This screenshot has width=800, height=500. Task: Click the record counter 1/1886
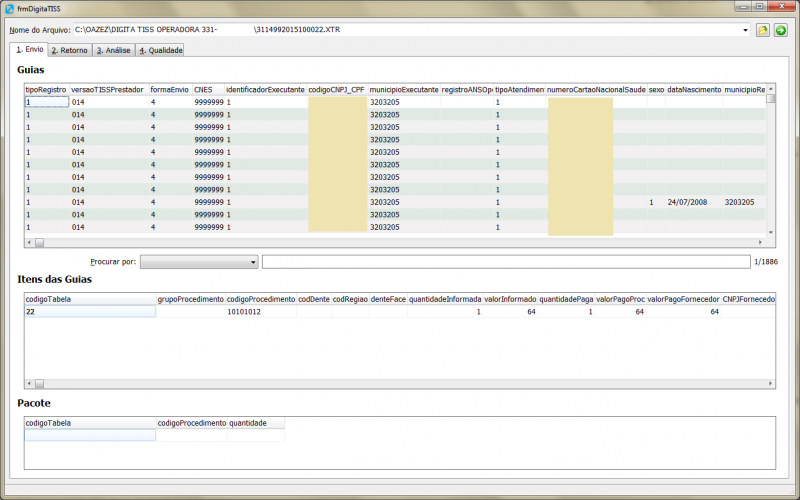tap(766, 262)
